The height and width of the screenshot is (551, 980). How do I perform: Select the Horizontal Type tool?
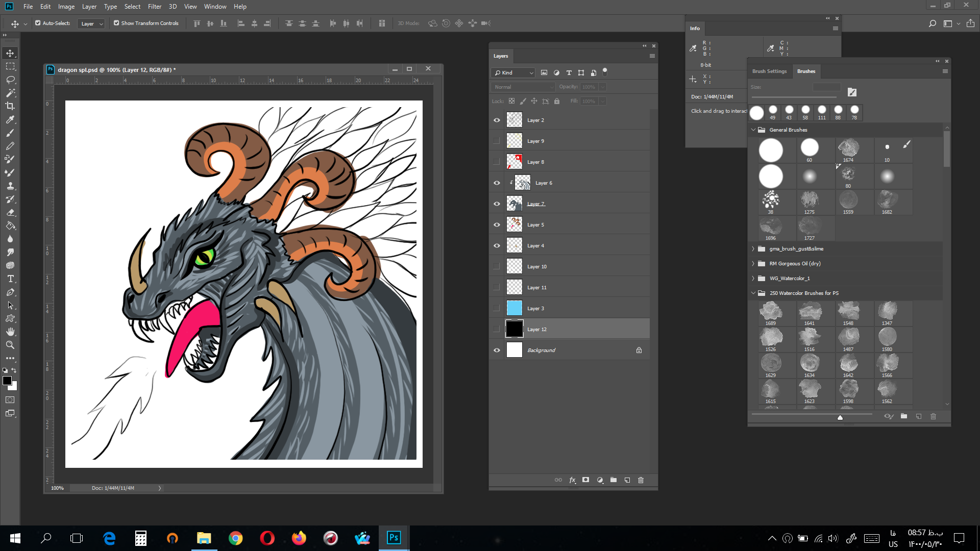10,279
